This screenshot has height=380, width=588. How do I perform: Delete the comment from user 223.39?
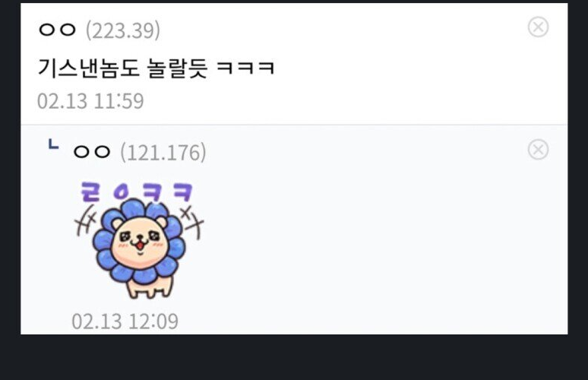tap(538, 27)
